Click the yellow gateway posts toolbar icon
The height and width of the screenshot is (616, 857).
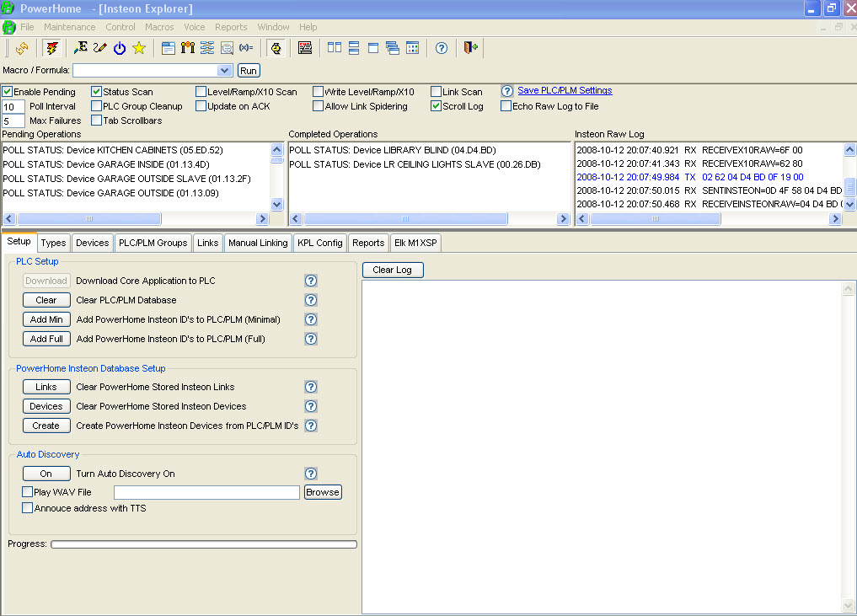(188, 48)
